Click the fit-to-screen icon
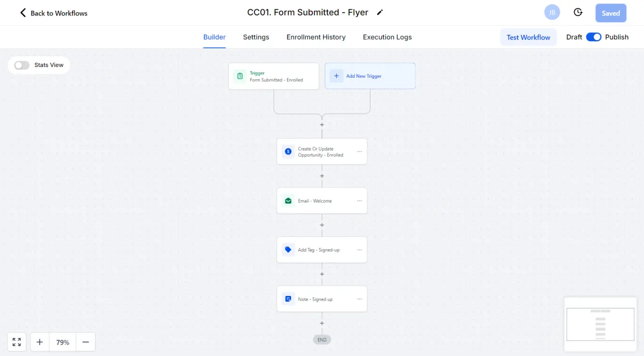 pyautogui.click(x=17, y=342)
